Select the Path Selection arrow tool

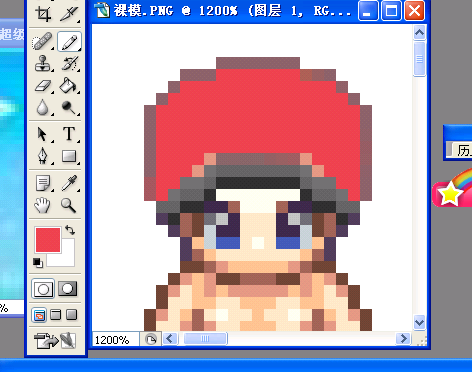point(43,134)
